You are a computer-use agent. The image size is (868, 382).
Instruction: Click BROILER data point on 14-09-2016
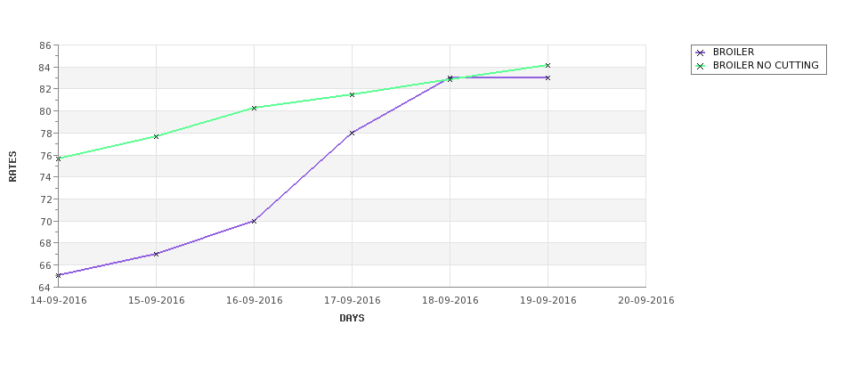[58, 275]
